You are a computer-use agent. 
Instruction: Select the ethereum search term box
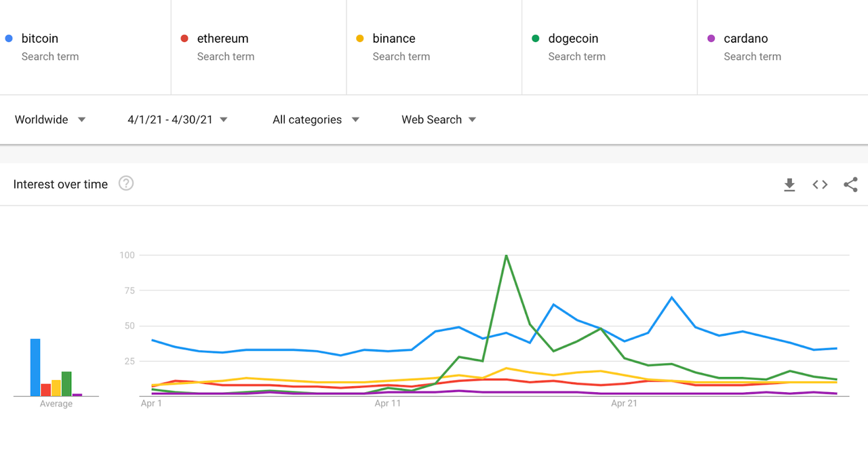pyautogui.click(x=258, y=47)
